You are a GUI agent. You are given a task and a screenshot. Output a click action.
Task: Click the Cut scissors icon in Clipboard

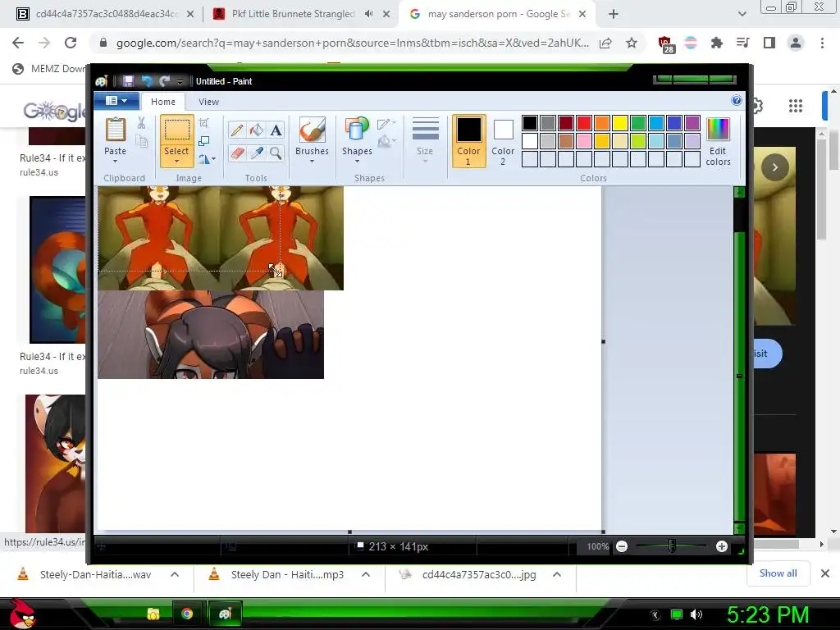tap(141, 123)
